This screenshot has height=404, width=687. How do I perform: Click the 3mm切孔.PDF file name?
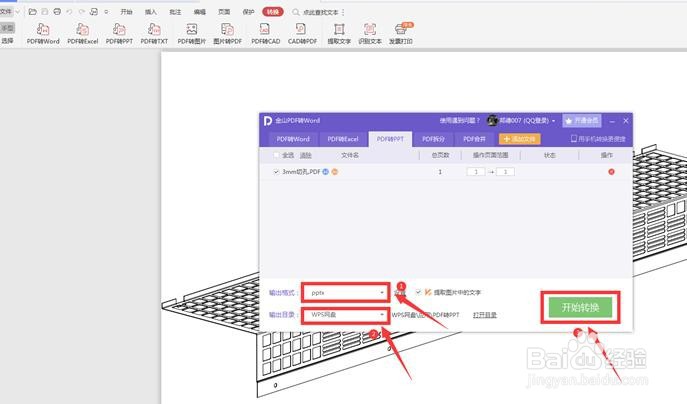301,172
